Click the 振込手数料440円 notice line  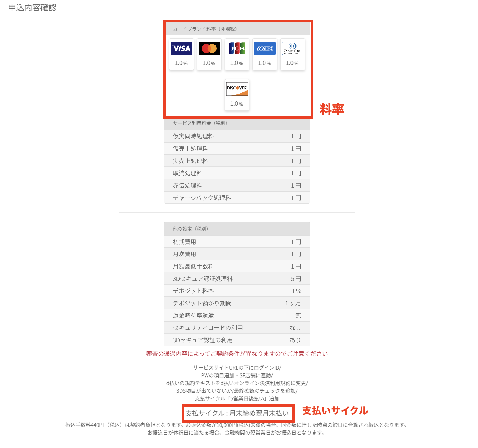pyautogui.click(x=236, y=425)
